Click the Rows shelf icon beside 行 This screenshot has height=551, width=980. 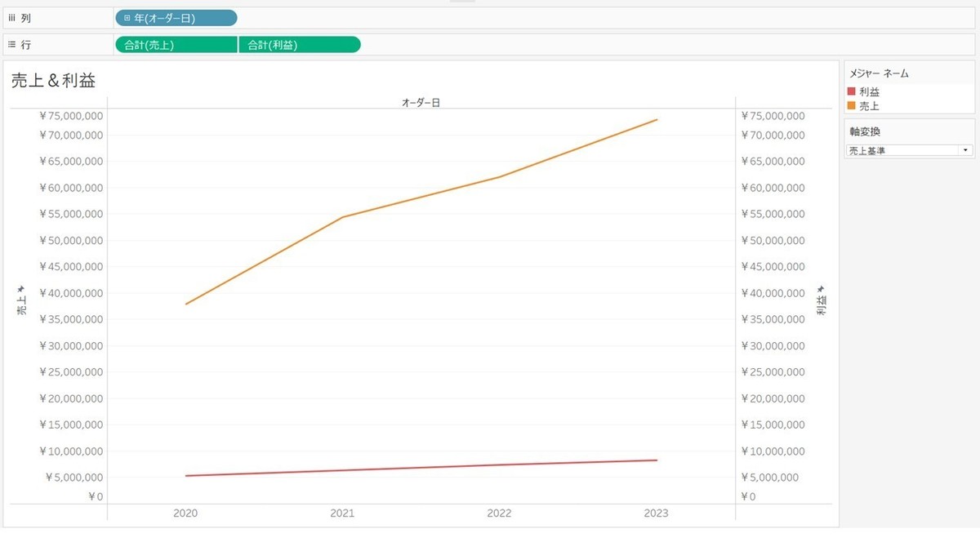11,45
